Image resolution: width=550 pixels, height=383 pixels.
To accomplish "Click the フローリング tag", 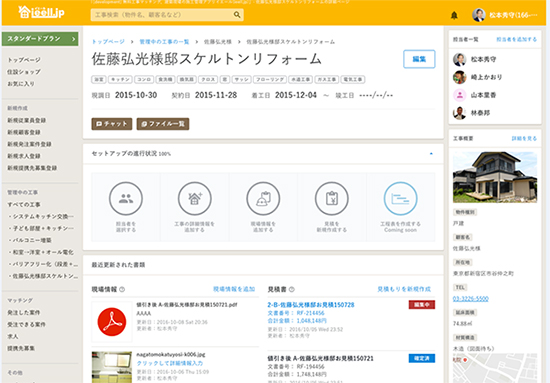I will coord(270,80).
